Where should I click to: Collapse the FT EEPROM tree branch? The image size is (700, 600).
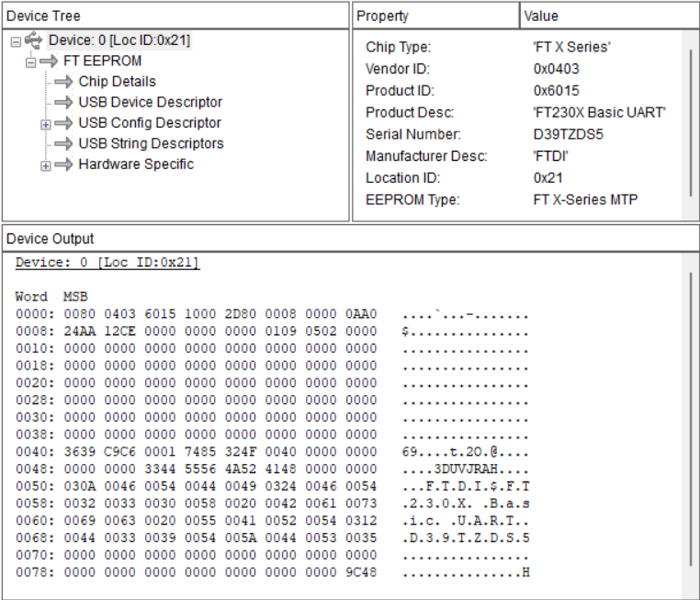click(31, 62)
